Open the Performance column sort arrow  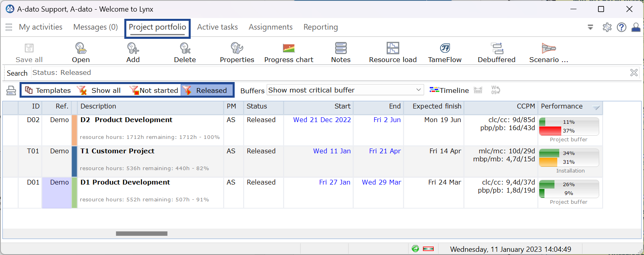point(596,107)
